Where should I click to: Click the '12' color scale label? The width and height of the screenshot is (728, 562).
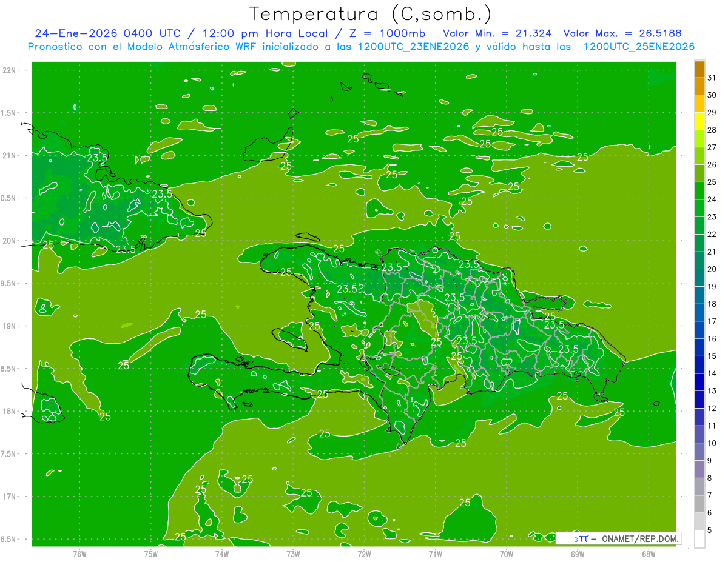(x=712, y=408)
